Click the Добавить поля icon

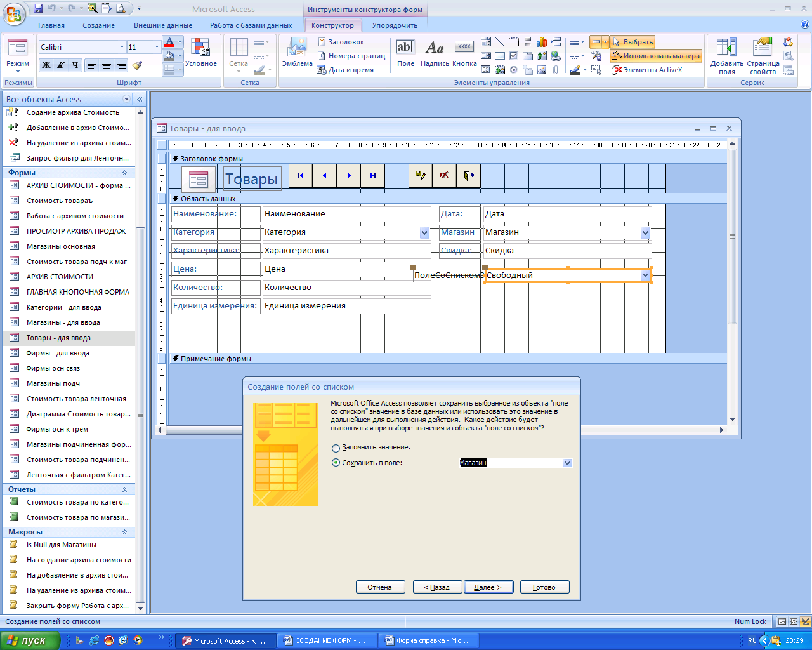click(x=726, y=56)
